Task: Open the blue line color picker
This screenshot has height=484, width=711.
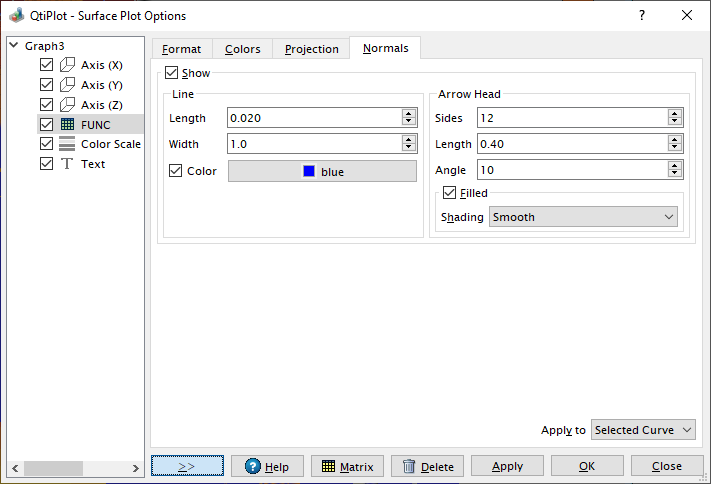Action: click(322, 171)
